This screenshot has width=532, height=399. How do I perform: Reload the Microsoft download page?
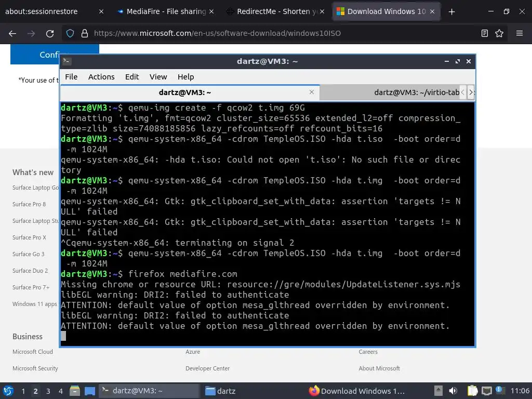click(50, 33)
